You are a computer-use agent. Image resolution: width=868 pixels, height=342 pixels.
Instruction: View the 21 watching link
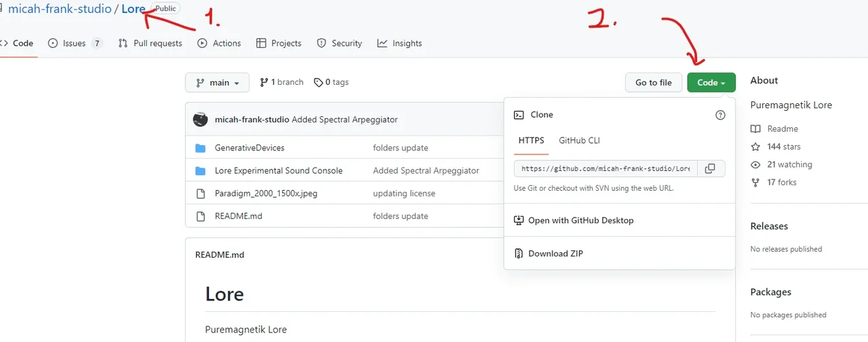pos(781,164)
